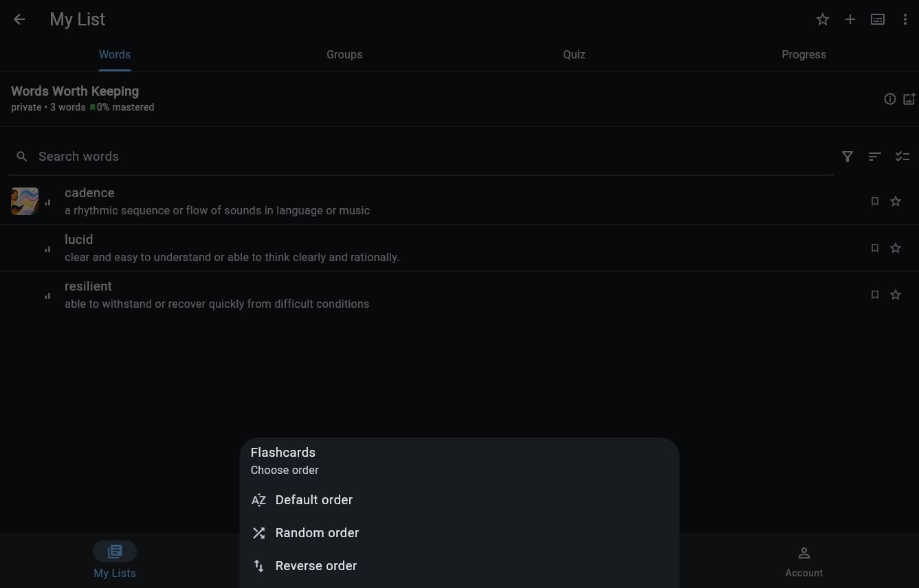Open the three-dot overflow menu
This screenshot has width=919, height=588.
pyautogui.click(x=905, y=19)
